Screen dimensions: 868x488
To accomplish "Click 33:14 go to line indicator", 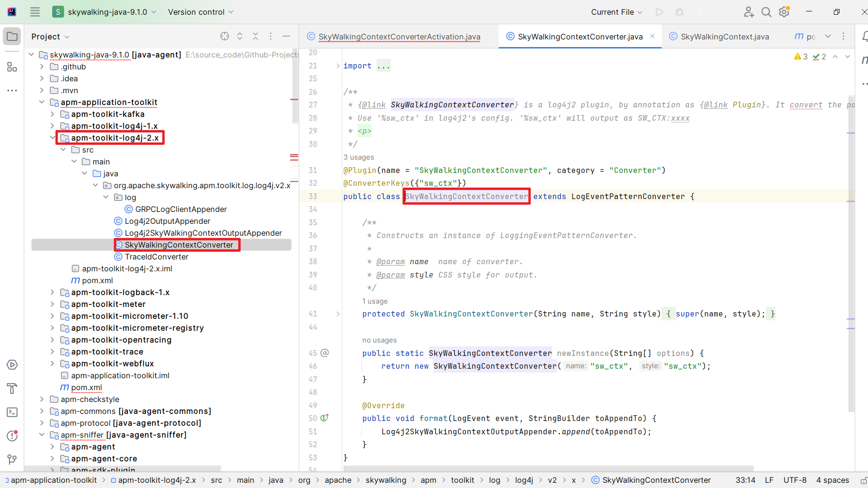I will pyautogui.click(x=745, y=480).
